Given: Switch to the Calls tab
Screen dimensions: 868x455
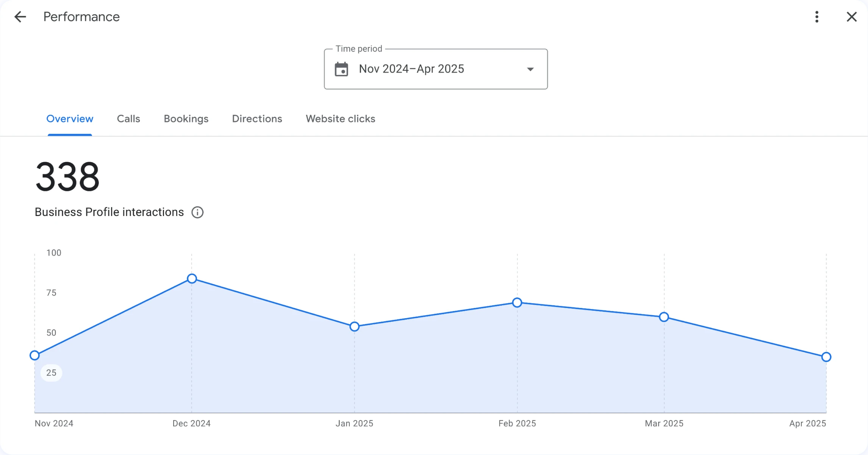Looking at the screenshot, I should [x=128, y=119].
